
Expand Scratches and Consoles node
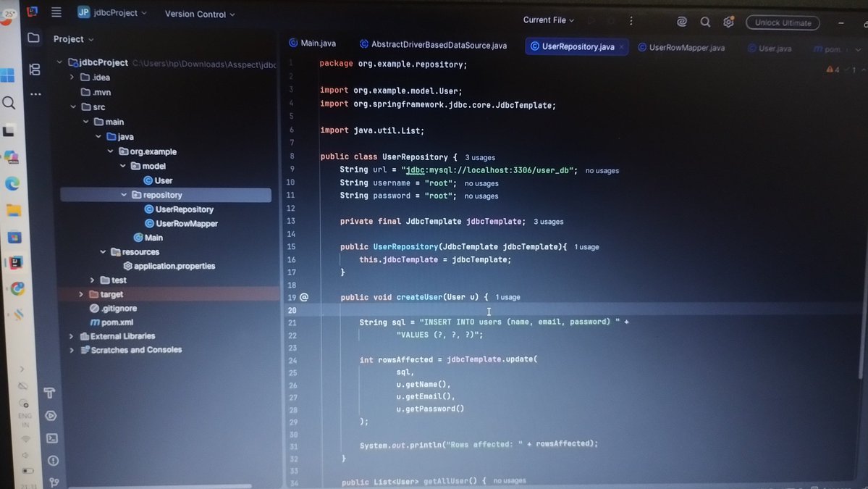click(72, 350)
